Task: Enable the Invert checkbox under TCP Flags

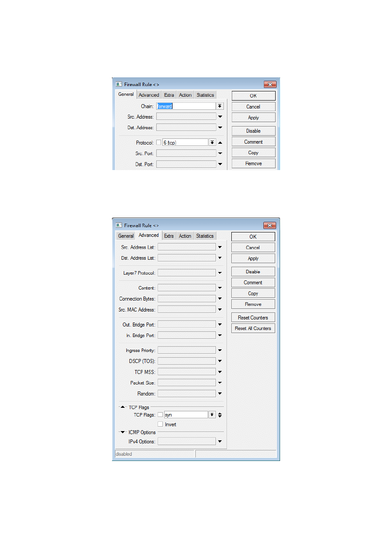Action: click(x=160, y=424)
